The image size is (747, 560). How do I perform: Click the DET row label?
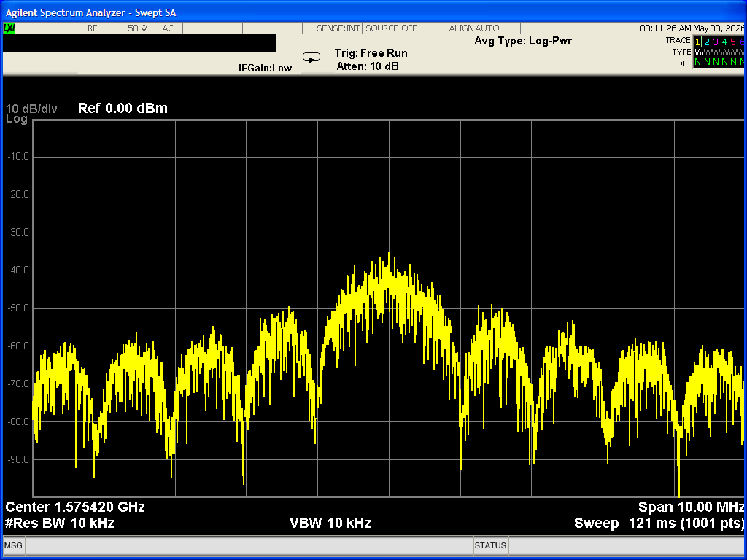(x=684, y=63)
